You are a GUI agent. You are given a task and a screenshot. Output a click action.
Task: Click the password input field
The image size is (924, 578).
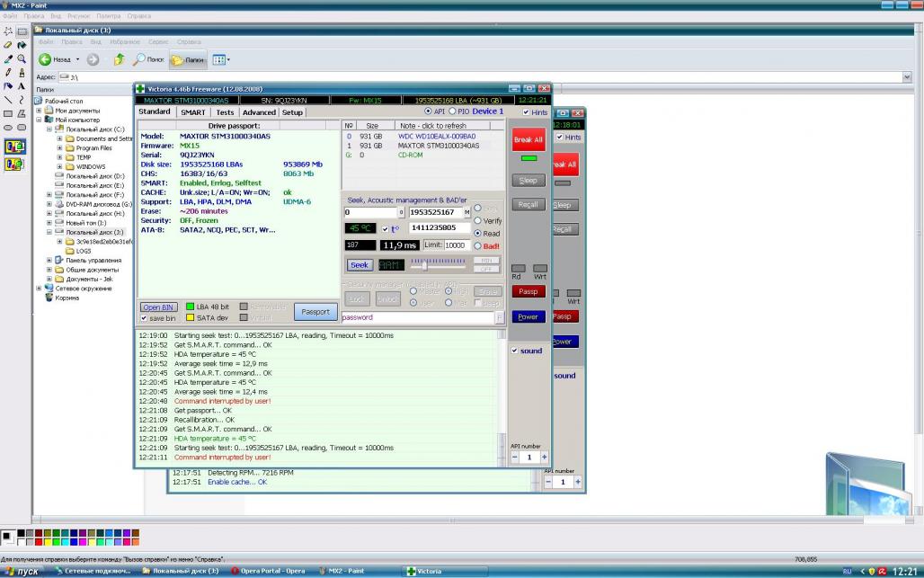click(418, 317)
